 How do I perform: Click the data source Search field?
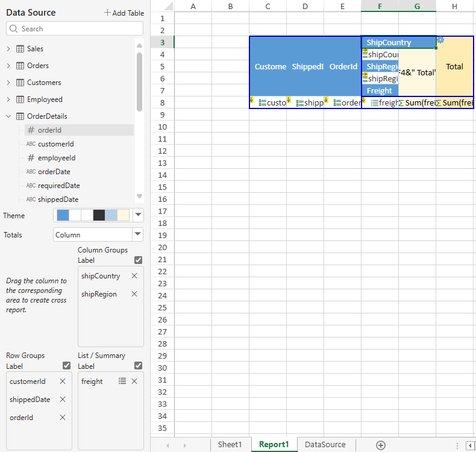coord(75,28)
